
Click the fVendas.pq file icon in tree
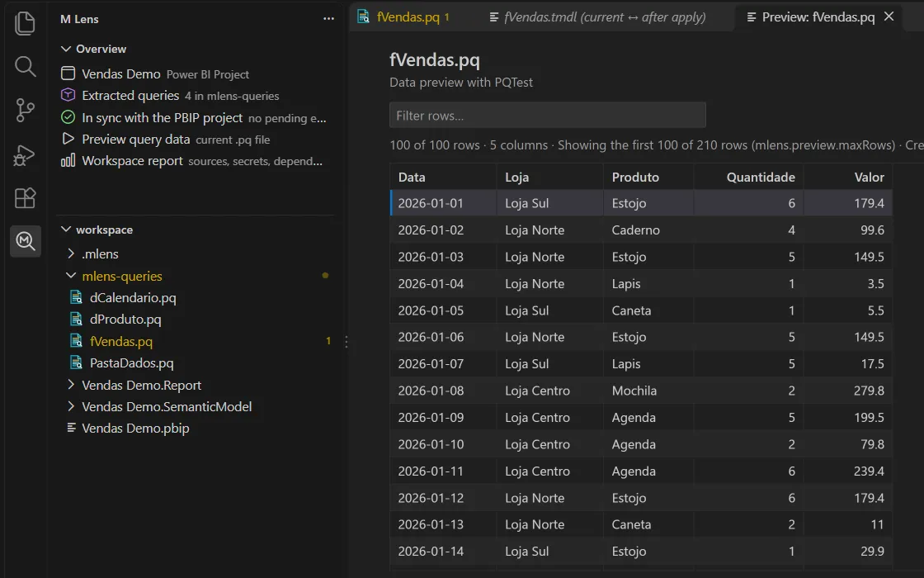tap(76, 341)
